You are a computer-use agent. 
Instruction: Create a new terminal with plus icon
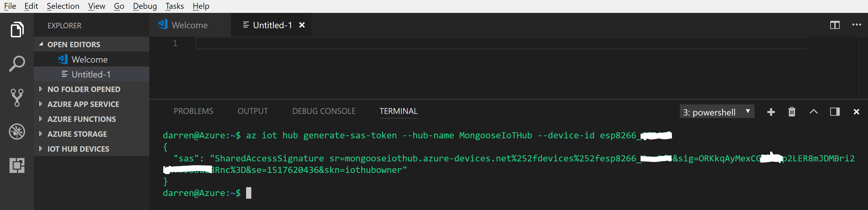coord(771,112)
